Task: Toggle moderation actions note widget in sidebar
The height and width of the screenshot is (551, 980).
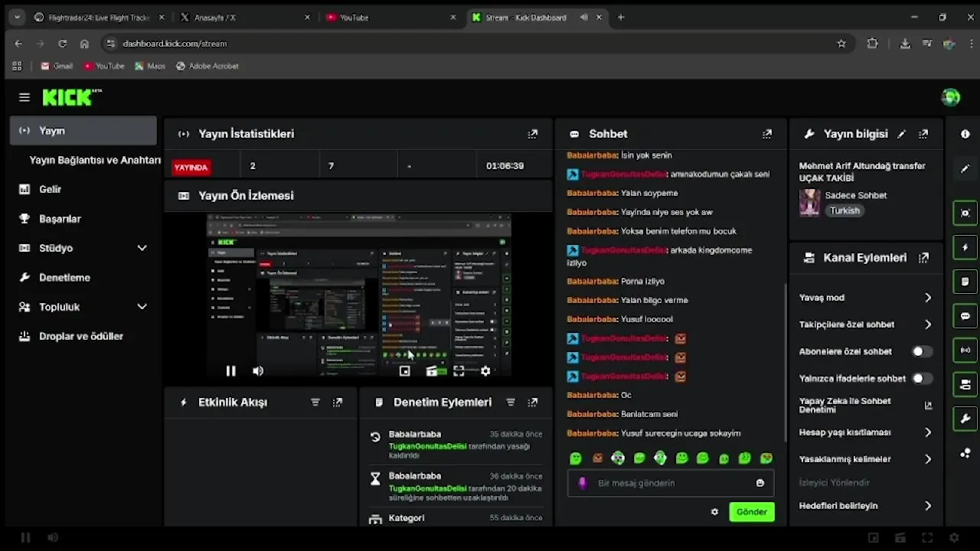Action: point(965,282)
